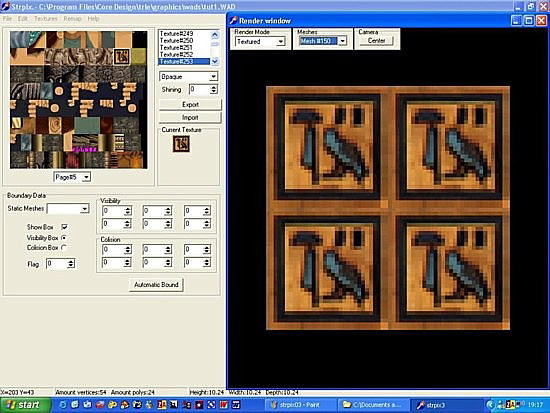
Task: Increase the Flag value
Action: pyautogui.click(x=71, y=261)
